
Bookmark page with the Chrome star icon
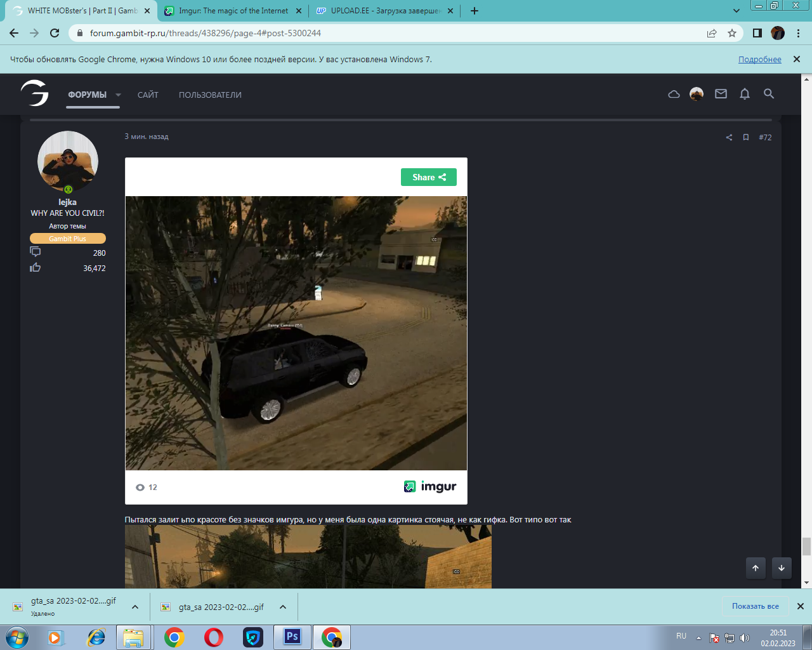point(732,33)
